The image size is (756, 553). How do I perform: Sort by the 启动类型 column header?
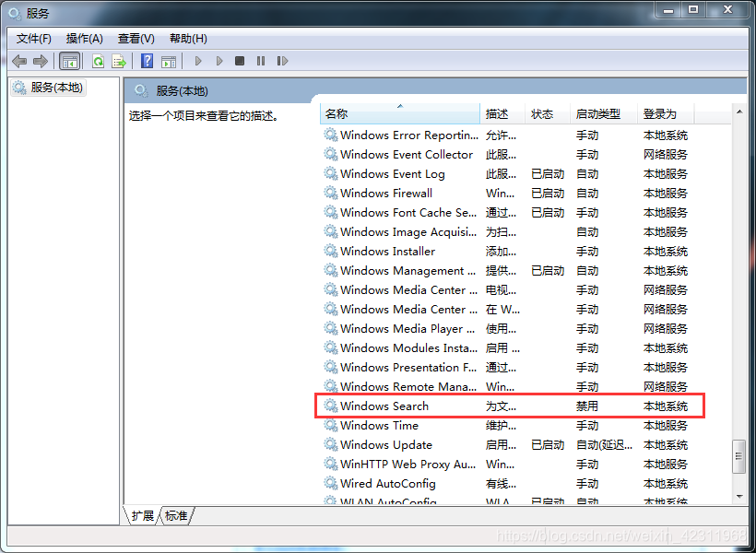[x=604, y=113]
